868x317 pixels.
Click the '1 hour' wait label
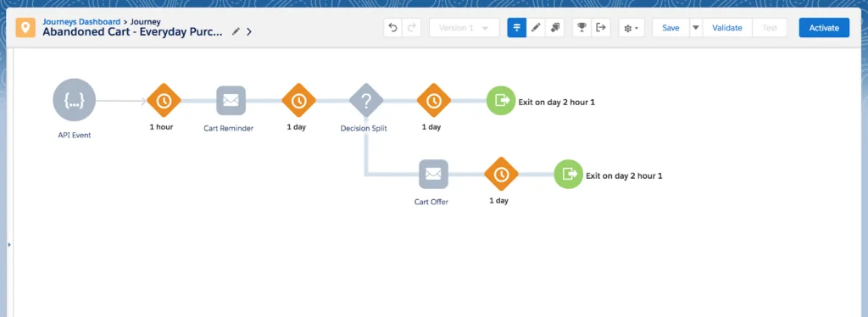coord(161,126)
